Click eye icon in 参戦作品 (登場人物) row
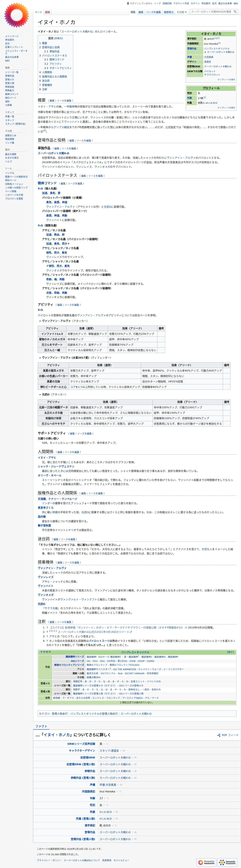Viewport: 241px width, 868px height. (x=135, y=778)
